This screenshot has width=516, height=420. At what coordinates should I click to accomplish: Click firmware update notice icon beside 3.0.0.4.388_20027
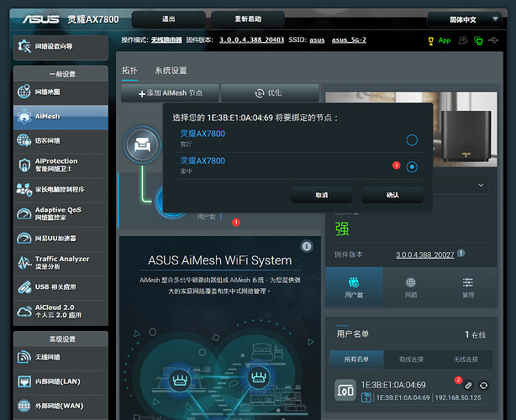pos(461,253)
